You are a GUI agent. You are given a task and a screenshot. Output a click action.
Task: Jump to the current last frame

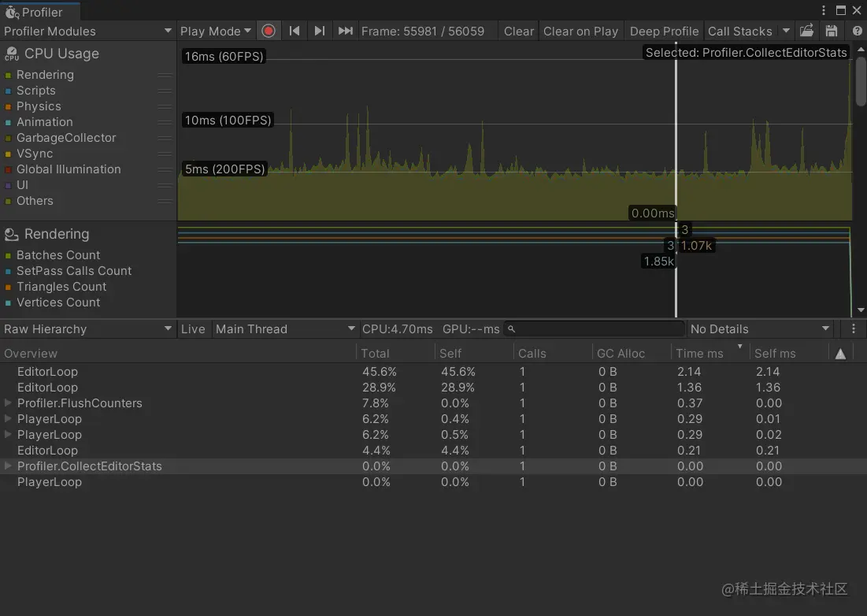click(345, 31)
